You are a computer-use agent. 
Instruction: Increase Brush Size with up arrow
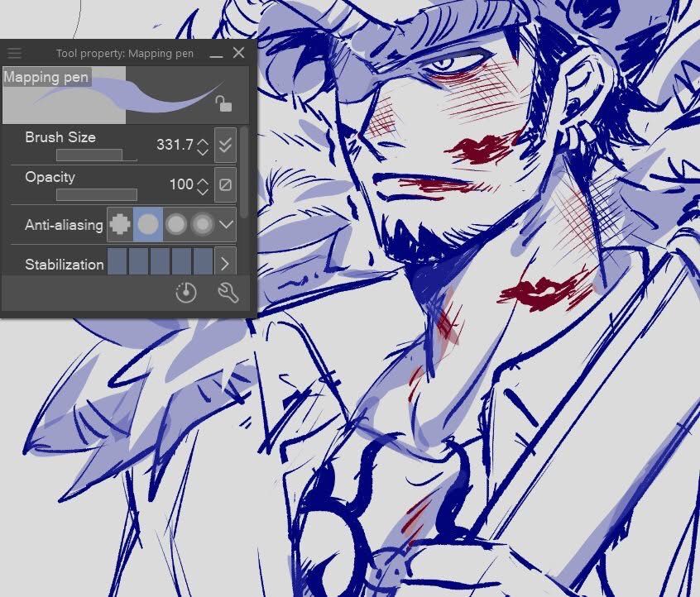(203, 141)
